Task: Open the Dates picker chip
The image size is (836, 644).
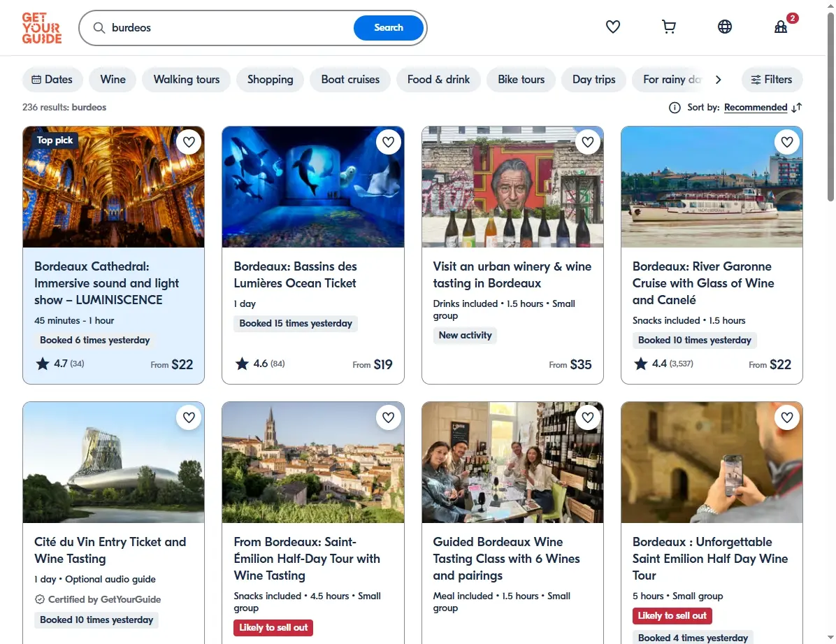Action: coord(52,80)
